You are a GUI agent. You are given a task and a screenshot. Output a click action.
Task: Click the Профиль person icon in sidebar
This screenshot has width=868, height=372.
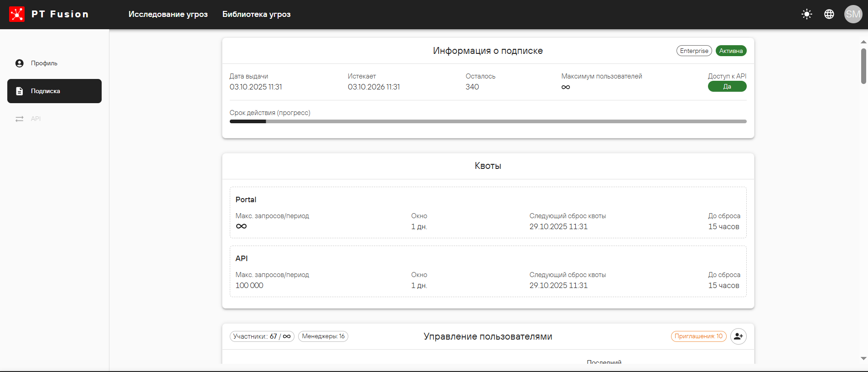[19, 63]
